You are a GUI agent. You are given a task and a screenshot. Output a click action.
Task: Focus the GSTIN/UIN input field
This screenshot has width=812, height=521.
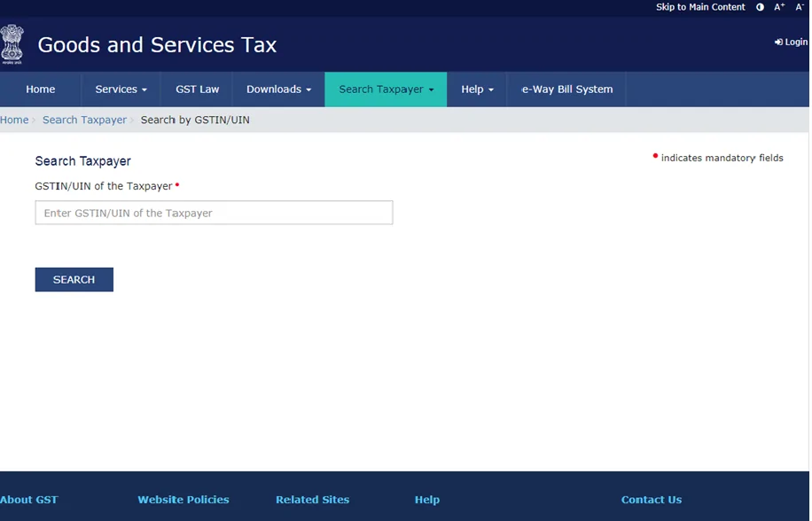pos(214,213)
